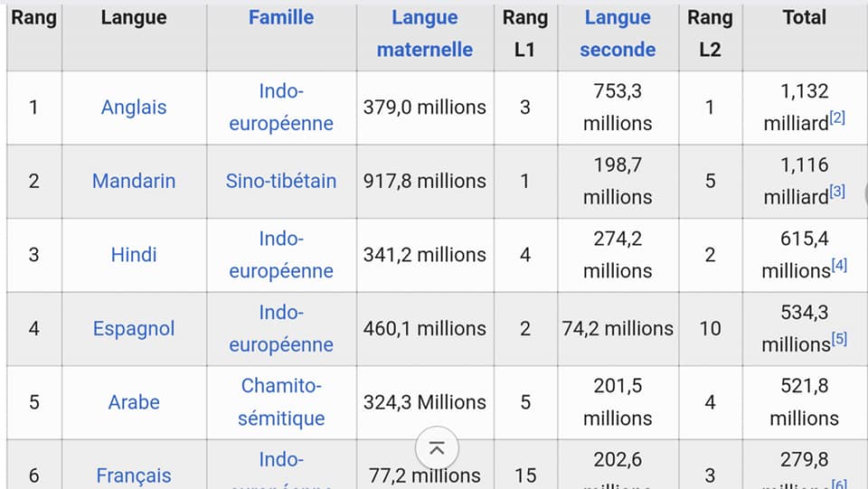
Task: Open the Espagnol language link
Action: (x=134, y=329)
